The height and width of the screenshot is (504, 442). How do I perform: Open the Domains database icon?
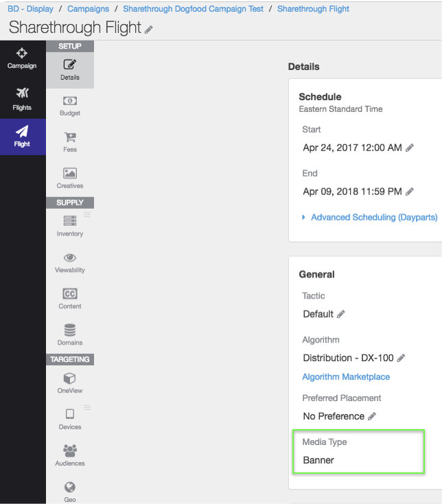[x=70, y=330]
